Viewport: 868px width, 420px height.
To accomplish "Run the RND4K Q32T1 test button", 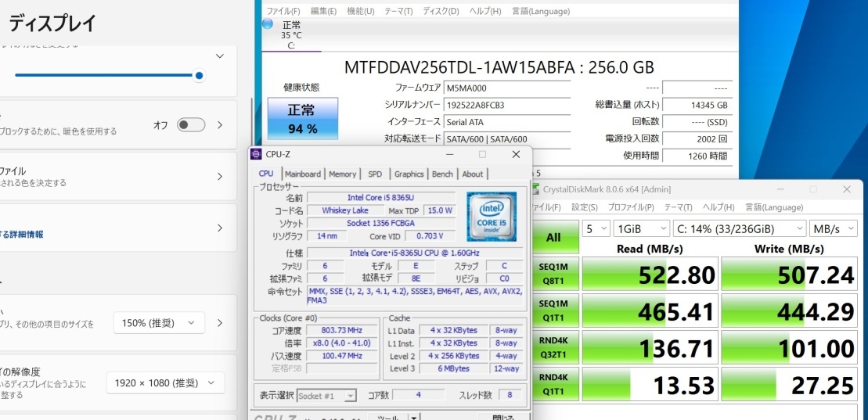I will (553, 347).
